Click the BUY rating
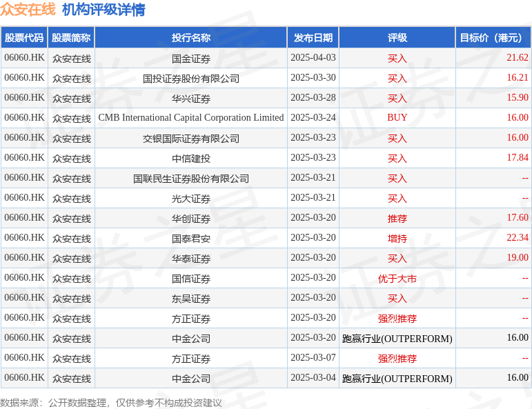532x409 pixels. pos(397,117)
